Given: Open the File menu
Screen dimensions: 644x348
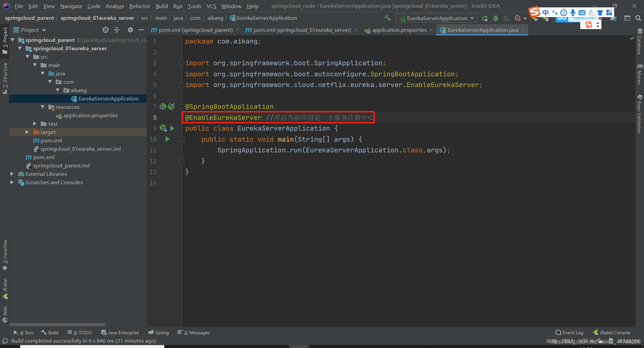Looking at the screenshot, I should pyautogui.click(x=19, y=6).
